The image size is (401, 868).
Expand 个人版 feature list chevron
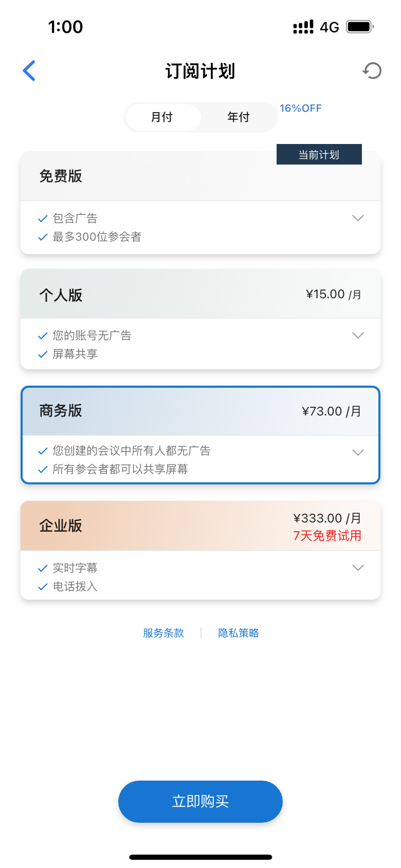click(x=358, y=335)
